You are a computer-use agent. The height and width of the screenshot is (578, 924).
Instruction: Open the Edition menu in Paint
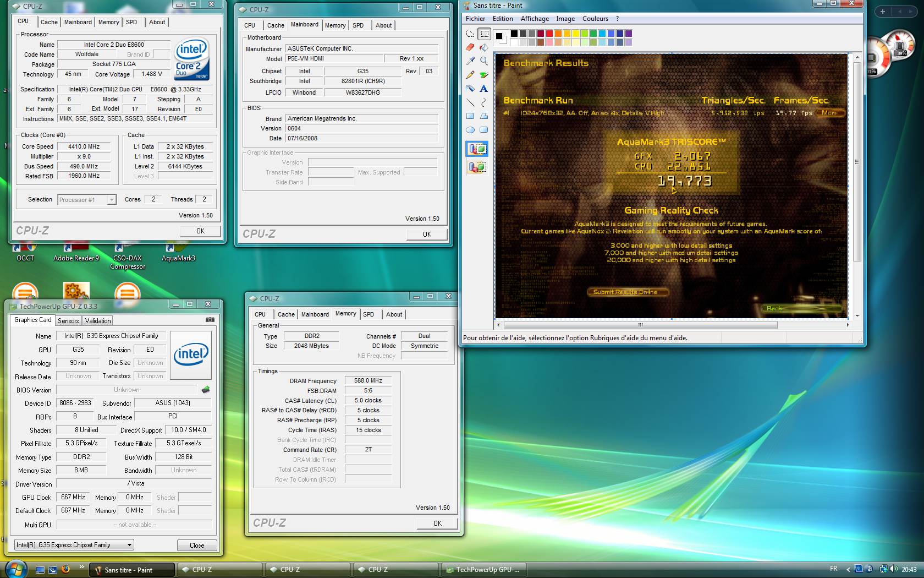pos(503,18)
